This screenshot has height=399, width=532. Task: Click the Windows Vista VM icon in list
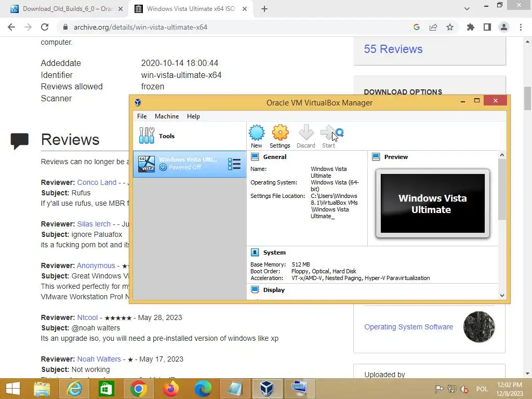point(147,164)
